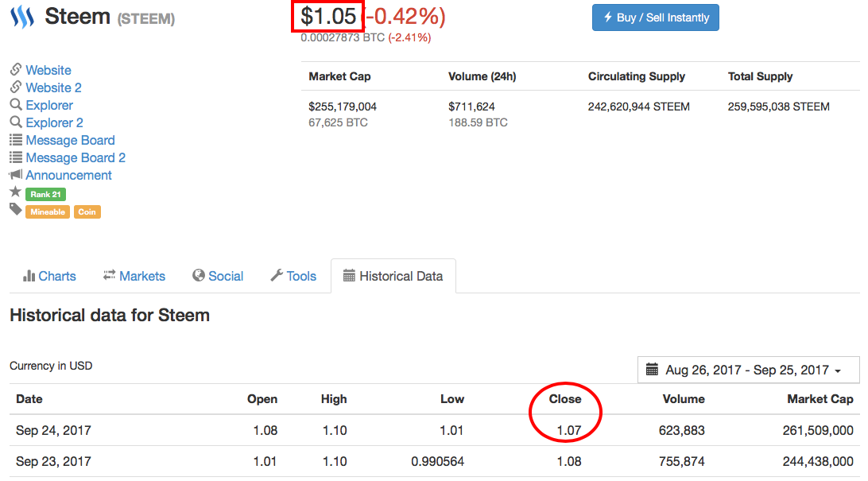Click the Buy / Sell Instantly button
The height and width of the screenshot is (481, 868).
pyautogui.click(x=656, y=17)
